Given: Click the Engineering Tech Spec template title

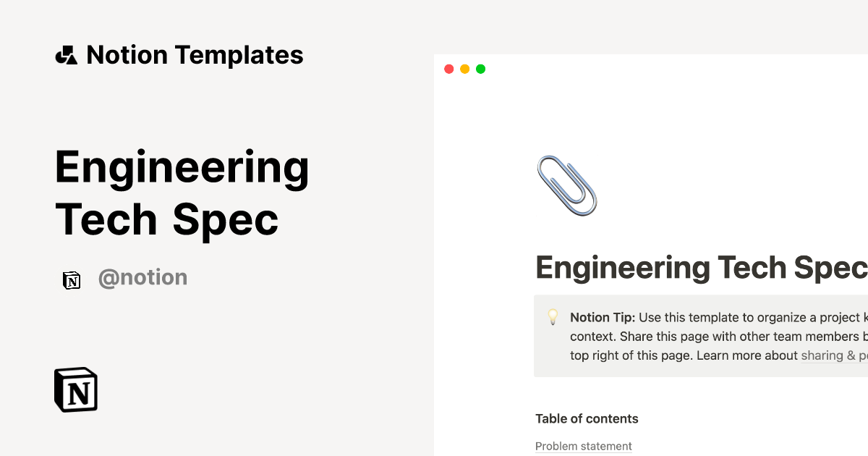Looking at the screenshot, I should point(182,192).
